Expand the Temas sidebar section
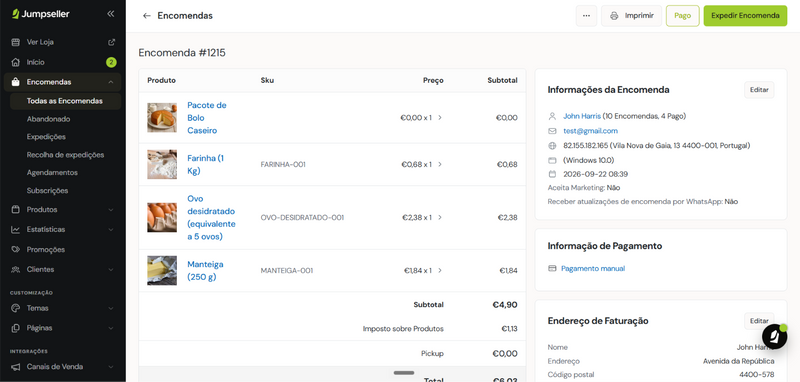The width and height of the screenshot is (800, 382). coord(111,308)
